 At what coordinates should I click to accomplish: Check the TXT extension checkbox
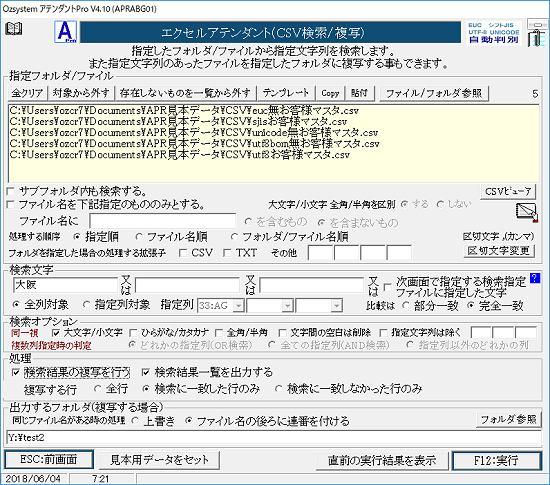[228, 253]
